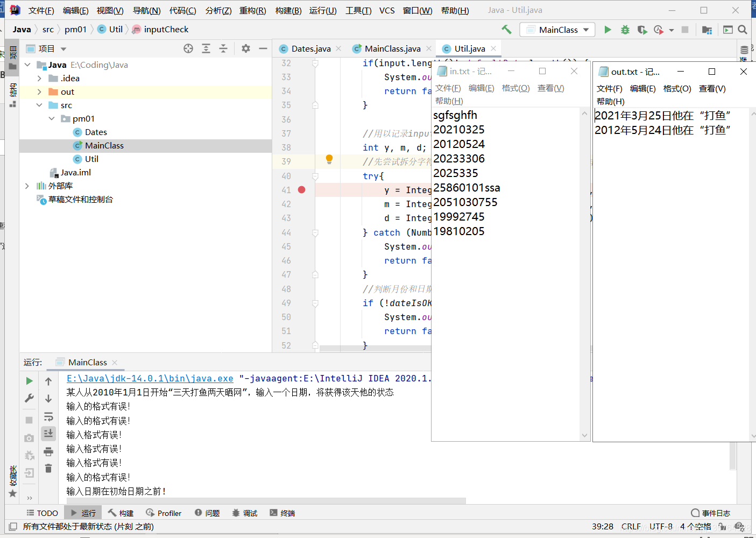
Task: Open the Profiler tool window button
Action: tap(164, 513)
